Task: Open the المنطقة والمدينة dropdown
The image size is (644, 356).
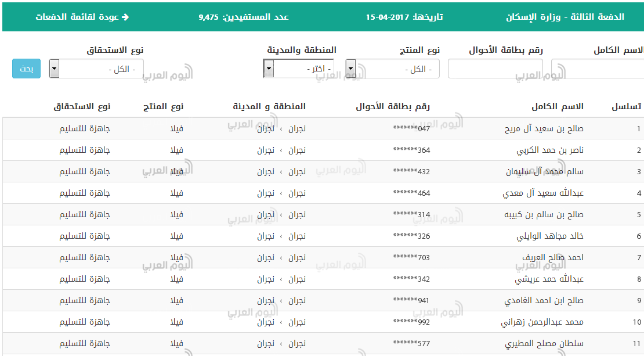Action: (299, 69)
